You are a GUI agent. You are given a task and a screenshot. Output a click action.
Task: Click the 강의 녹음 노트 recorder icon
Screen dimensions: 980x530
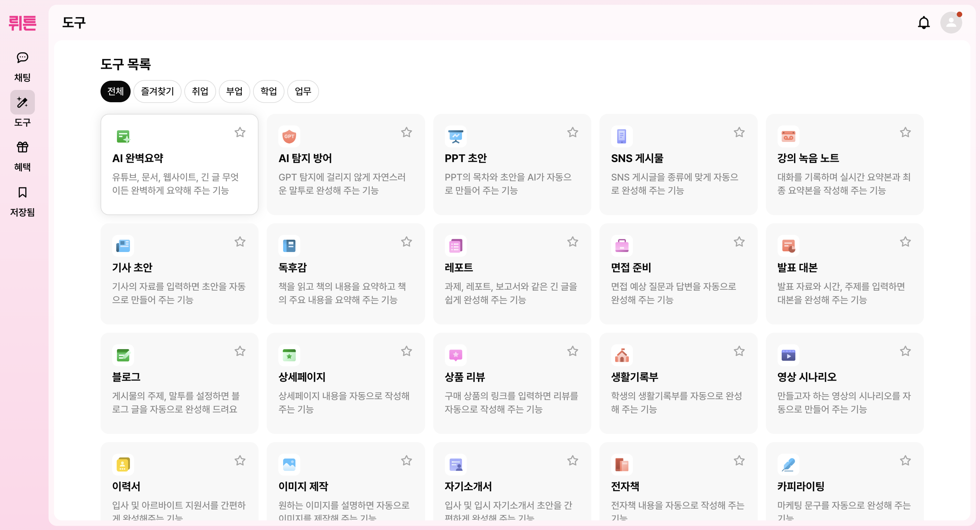point(788,136)
